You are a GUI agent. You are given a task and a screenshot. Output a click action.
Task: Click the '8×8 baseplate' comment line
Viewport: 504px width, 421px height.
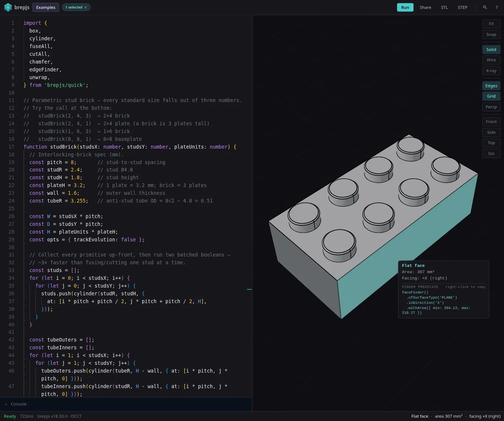tap(83, 139)
